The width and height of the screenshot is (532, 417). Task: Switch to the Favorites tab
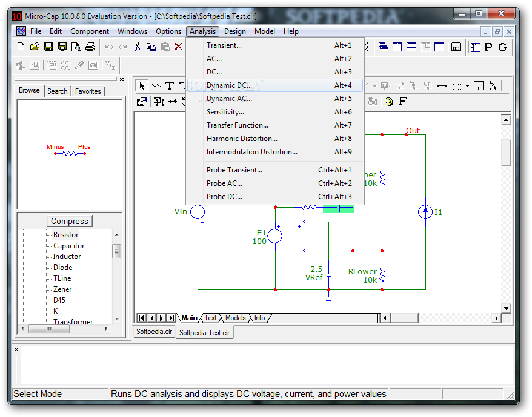coord(88,91)
